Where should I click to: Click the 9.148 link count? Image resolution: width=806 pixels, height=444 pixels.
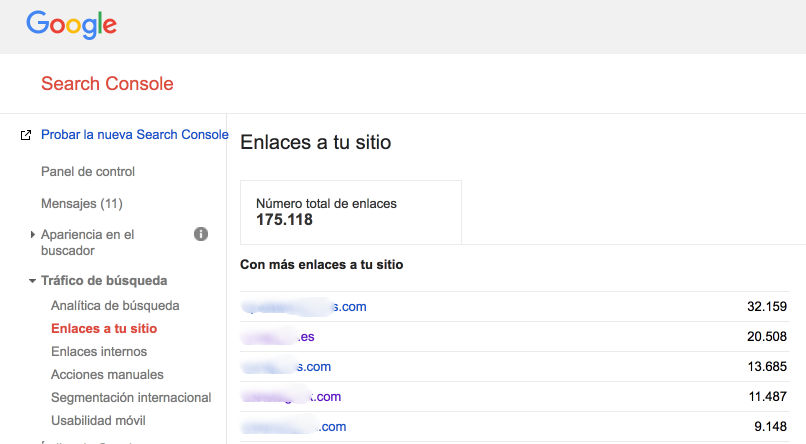click(x=771, y=427)
